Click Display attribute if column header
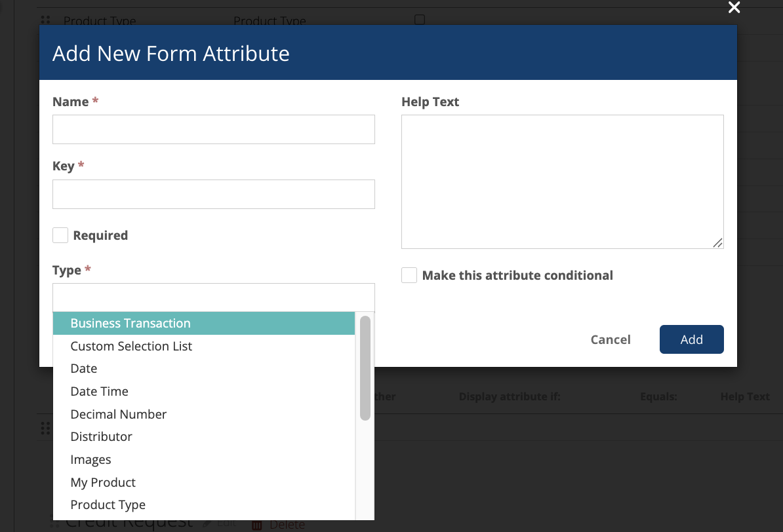Screen dimensions: 783x532 click(x=510, y=397)
